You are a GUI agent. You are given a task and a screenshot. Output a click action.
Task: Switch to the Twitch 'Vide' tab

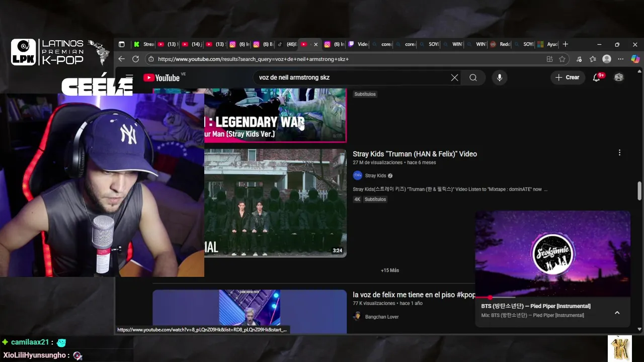pyautogui.click(x=358, y=44)
